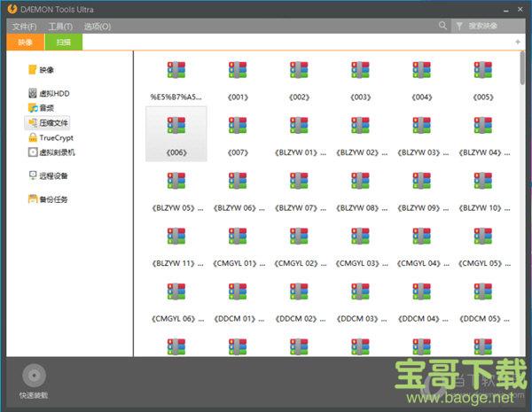Click the DAEMON Tools Ultra logo icon
The width and height of the screenshot is (532, 412).
12,9
